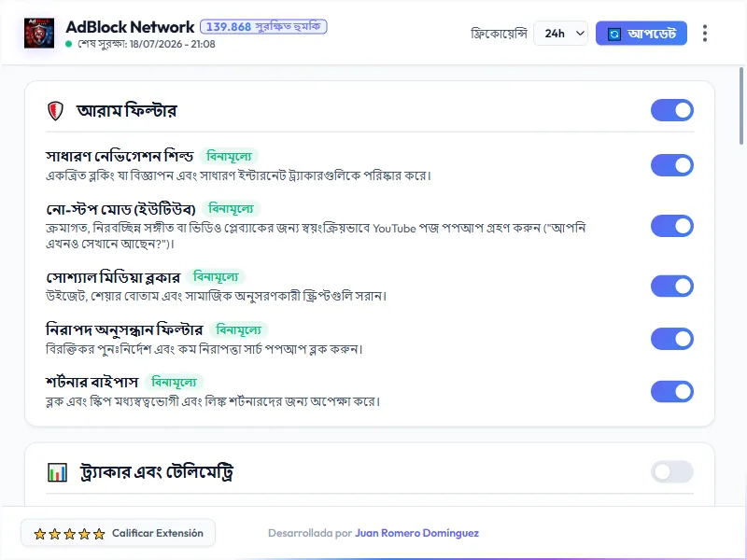This screenshot has height=560, width=747.
Task: Toggle সোশ্যাল মিডিয়া ব্লকার switch
Action: click(671, 287)
